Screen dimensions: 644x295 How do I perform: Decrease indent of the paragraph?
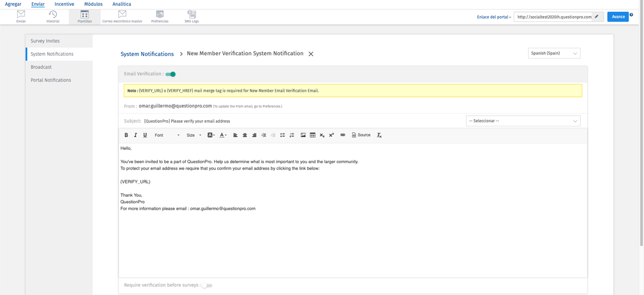tap(273, 135)
